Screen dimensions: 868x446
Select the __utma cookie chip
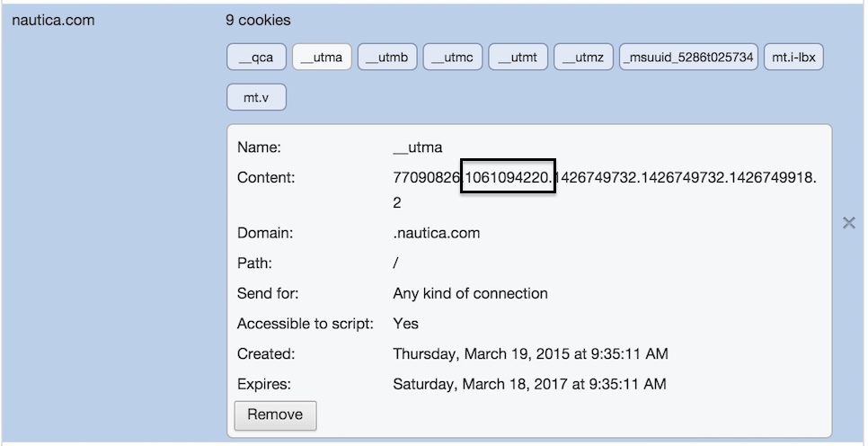click(x=322, y=57)
